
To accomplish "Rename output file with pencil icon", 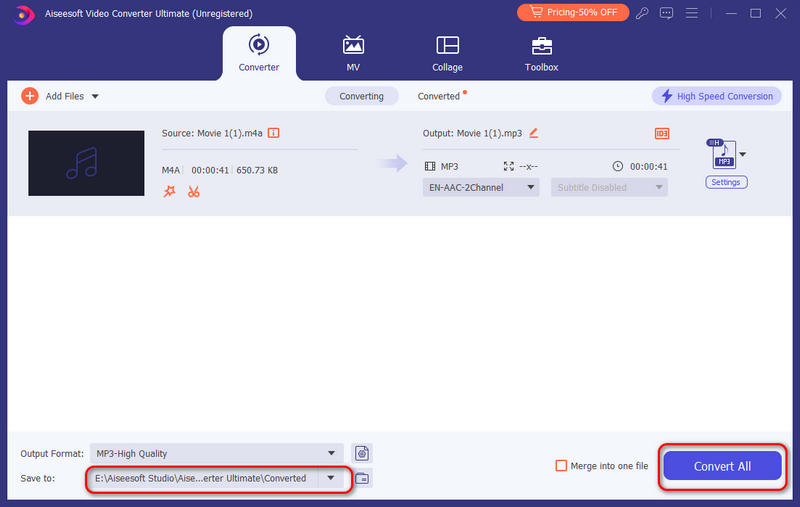I will [534, 133].
